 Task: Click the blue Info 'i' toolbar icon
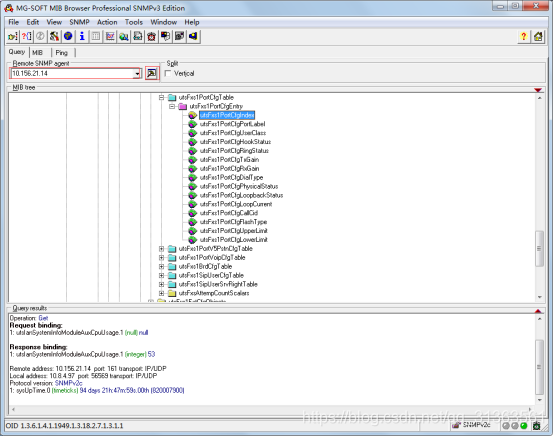tap(82, 36)
